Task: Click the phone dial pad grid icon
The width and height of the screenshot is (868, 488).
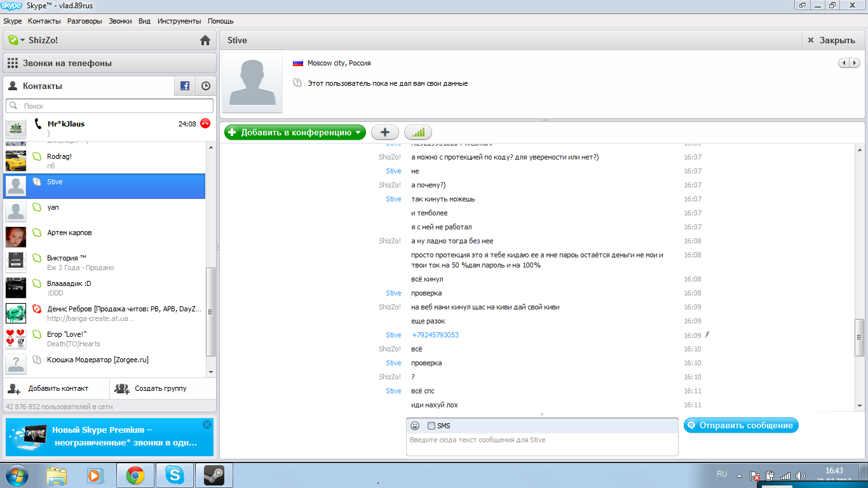Action: [x=13, y=63]
